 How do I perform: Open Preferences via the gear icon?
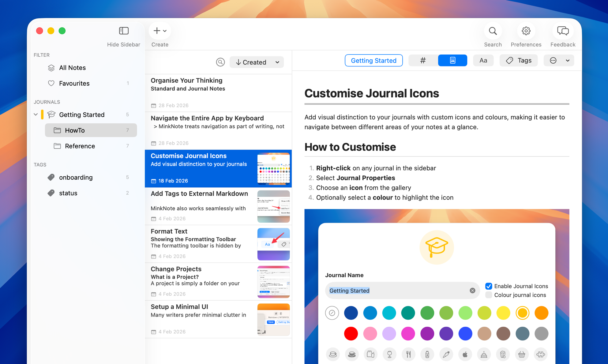tap(526, 31)
